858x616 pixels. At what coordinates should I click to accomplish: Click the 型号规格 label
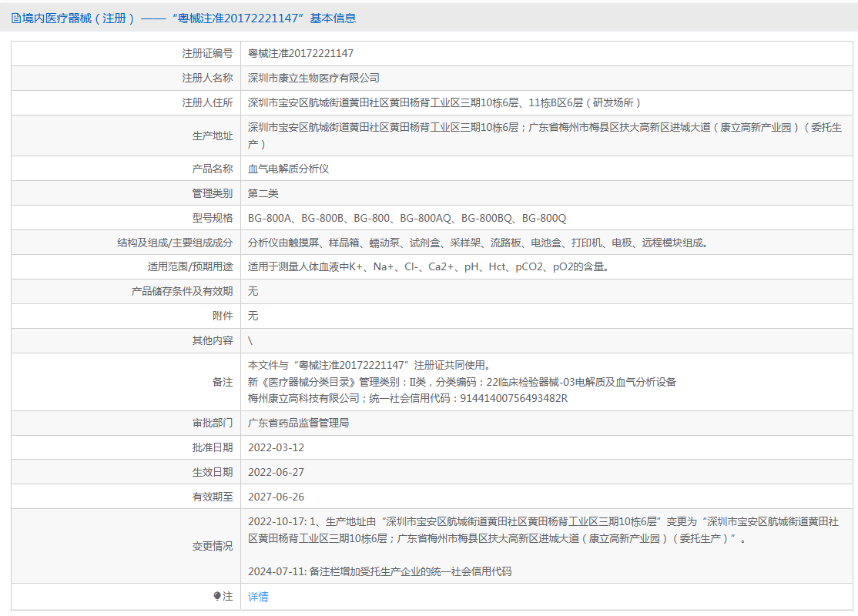coord(213,218)
